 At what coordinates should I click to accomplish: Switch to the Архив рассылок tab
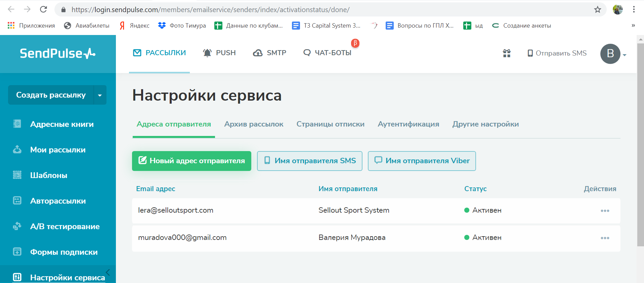pos(254,124)
